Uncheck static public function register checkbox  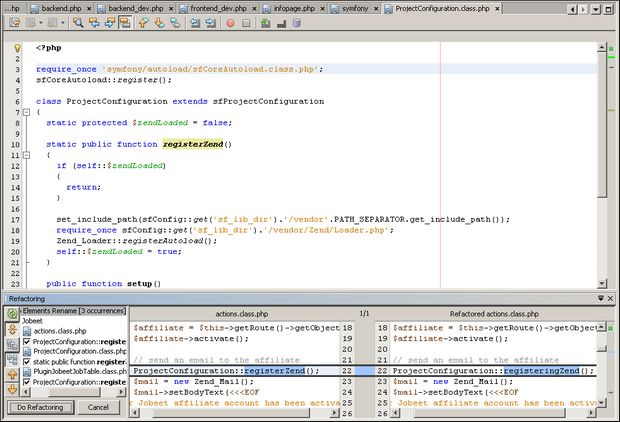coord(26,361)
